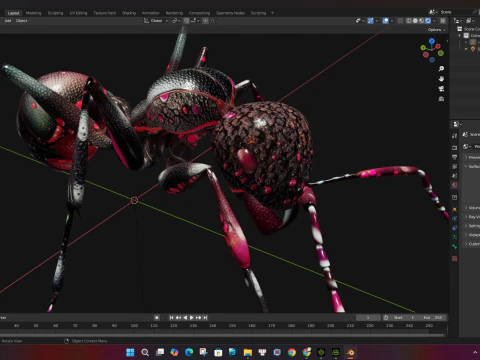
Task: Open the Compositing workspace tab
Action: click(199, 13)
